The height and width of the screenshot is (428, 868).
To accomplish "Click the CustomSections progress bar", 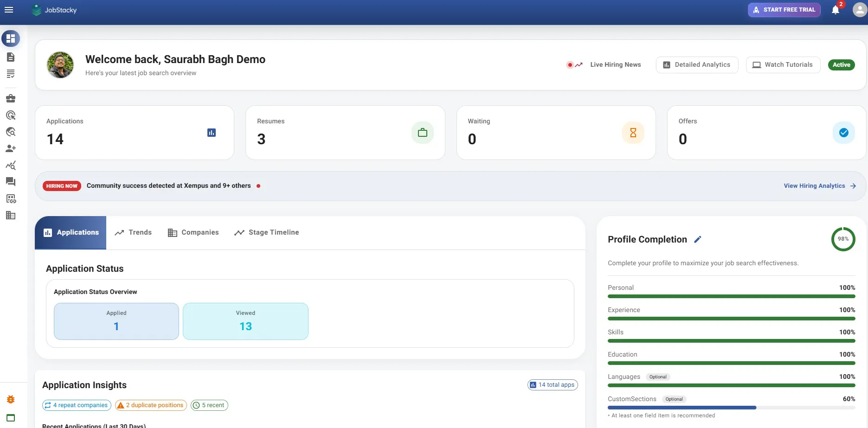I will pyautogui.click(x=732, y=408).
